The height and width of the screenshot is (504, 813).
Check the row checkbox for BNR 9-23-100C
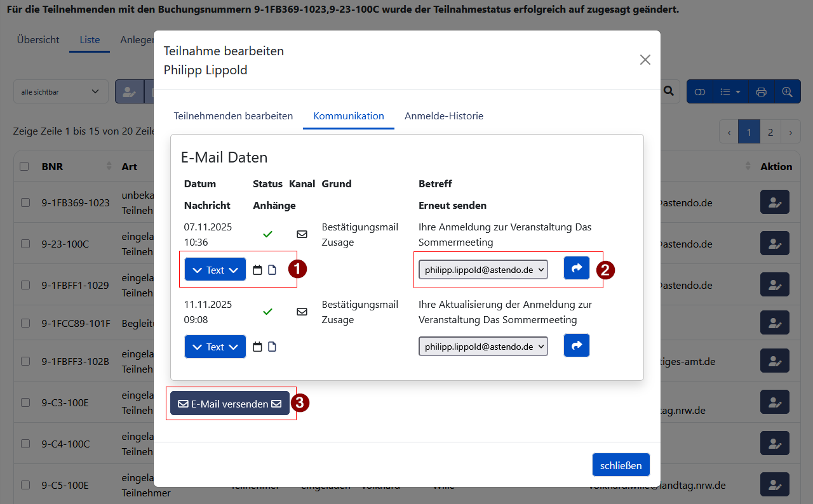click(25, 243)
